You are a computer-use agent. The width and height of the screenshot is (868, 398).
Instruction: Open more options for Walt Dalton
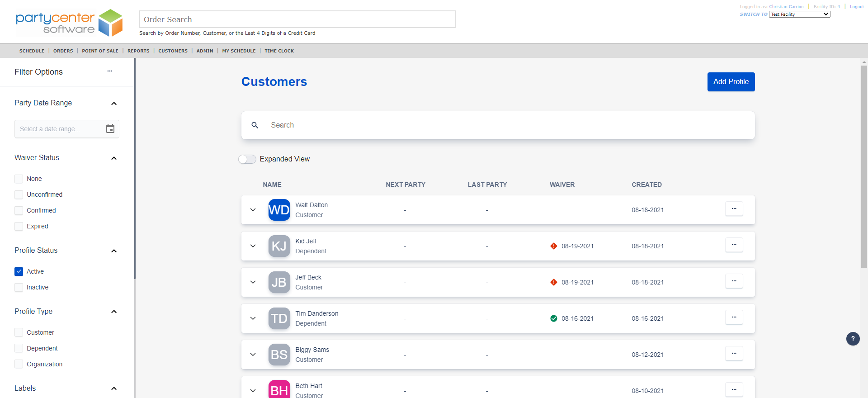734,209
